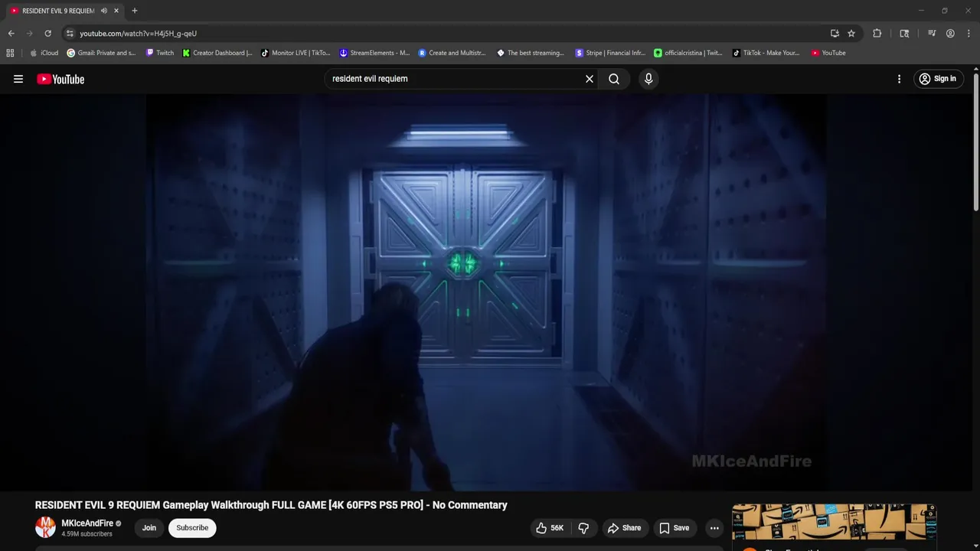The width and height of the screenshot is (980, 551).
Task: Open the media controls icon
Action: point(932,34)
